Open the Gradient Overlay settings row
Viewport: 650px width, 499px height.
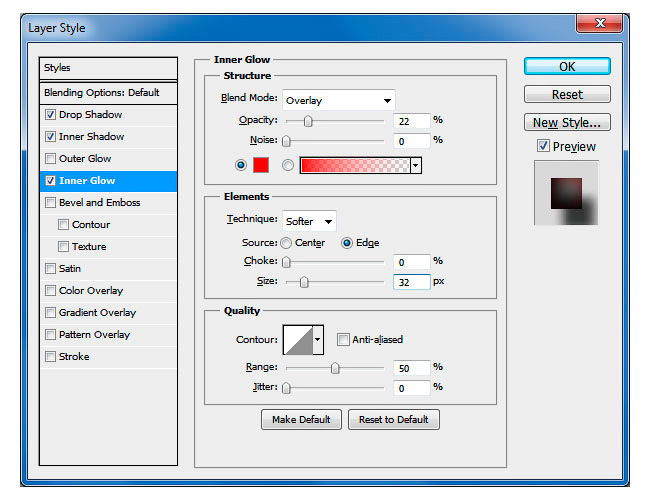click(108, 312)
